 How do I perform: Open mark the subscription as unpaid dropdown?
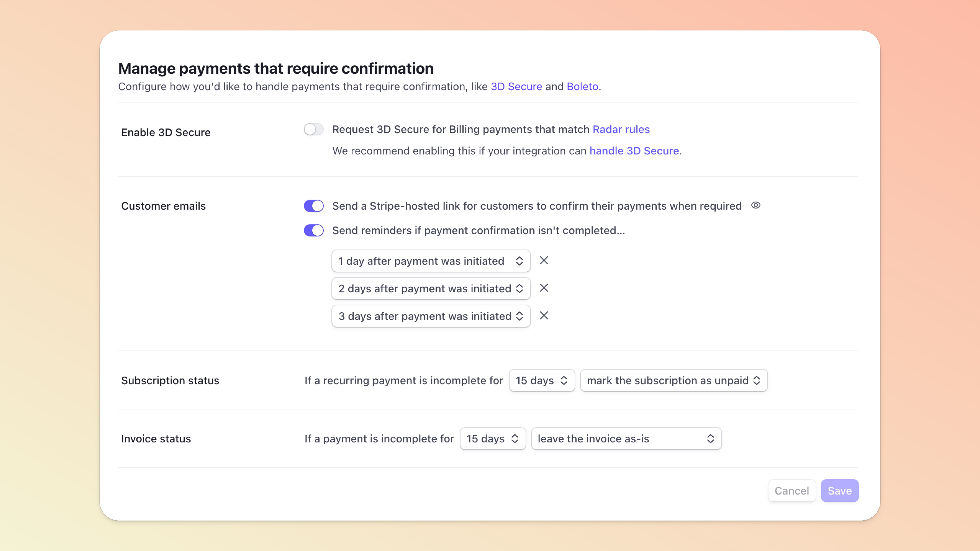673,380
